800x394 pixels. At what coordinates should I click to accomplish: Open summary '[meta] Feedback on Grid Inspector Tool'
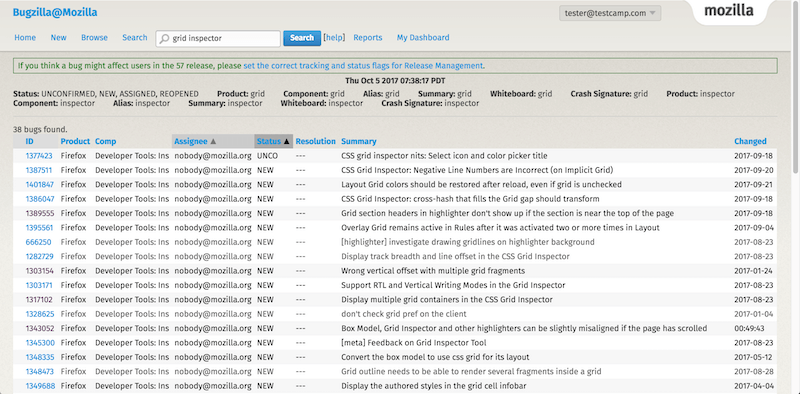click(x=414, y=342)
